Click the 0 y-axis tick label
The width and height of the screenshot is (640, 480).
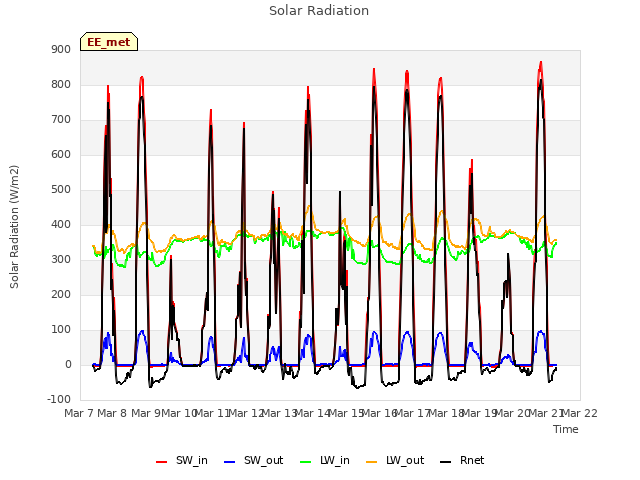[x=68, y=365]
